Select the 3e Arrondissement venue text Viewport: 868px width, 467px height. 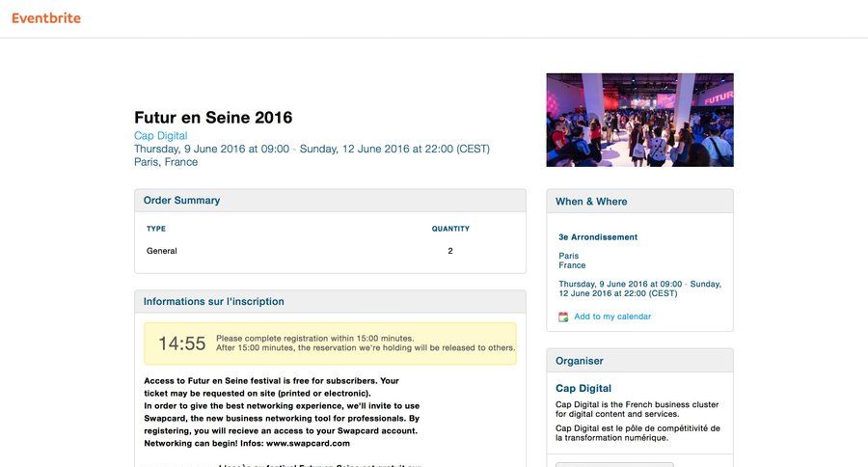tap(598, 237)
